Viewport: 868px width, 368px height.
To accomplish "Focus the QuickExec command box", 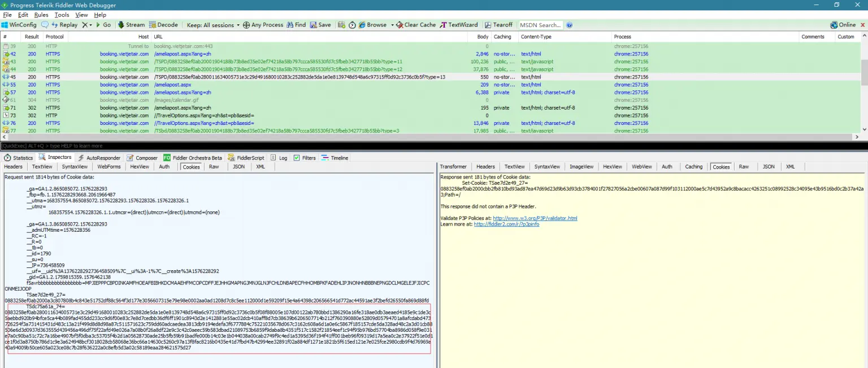I will [x=434, y=146].
